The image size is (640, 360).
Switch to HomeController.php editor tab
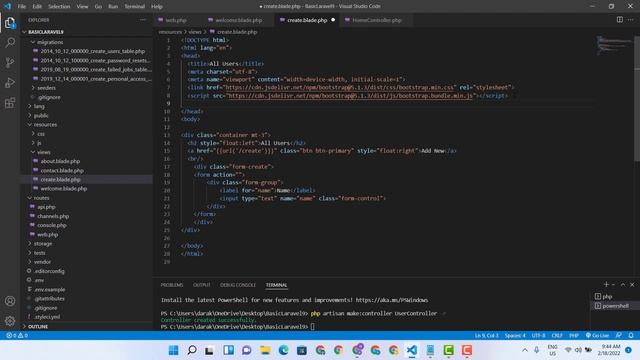click(x=376, y=20)
